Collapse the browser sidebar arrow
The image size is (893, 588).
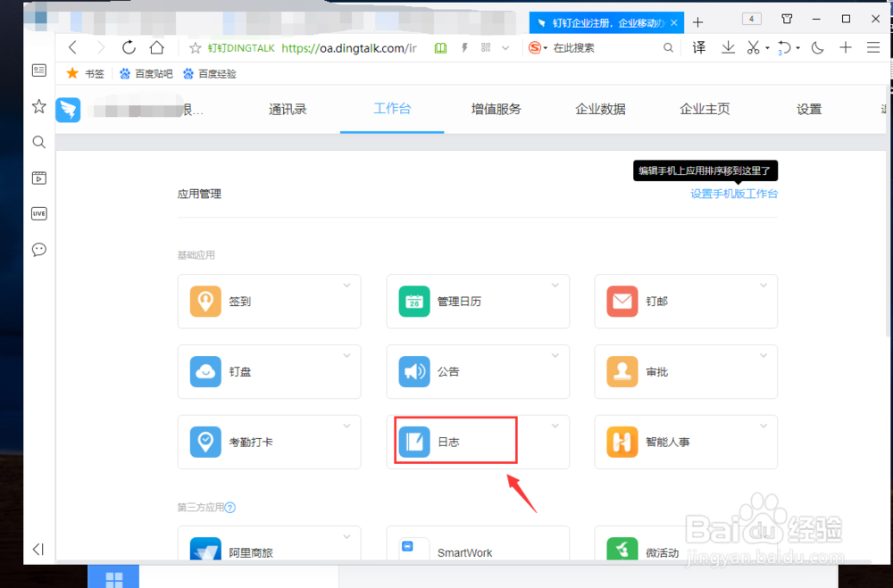point(38,550)
